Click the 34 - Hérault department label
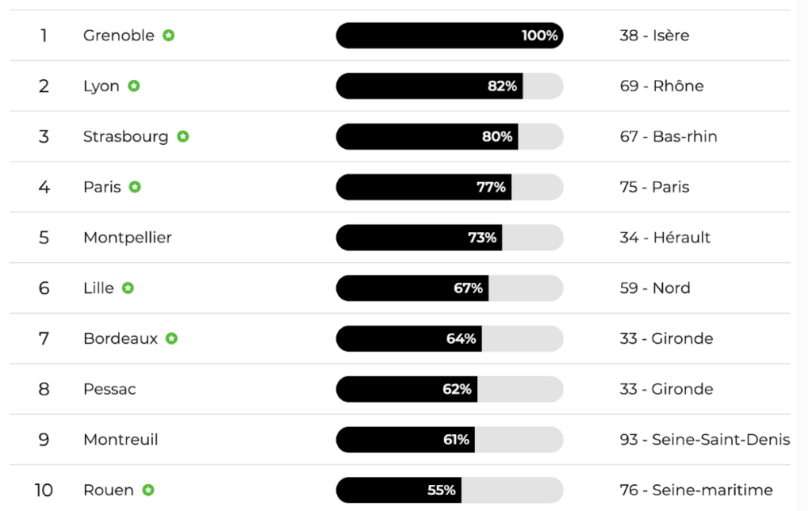Screen dimensions: 812x511 (665, 238)
